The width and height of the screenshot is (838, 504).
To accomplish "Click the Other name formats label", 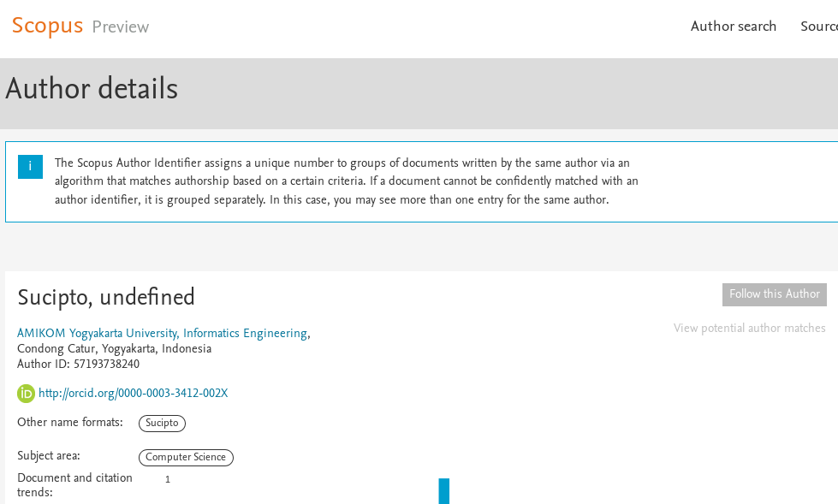I will pos(71,422).
